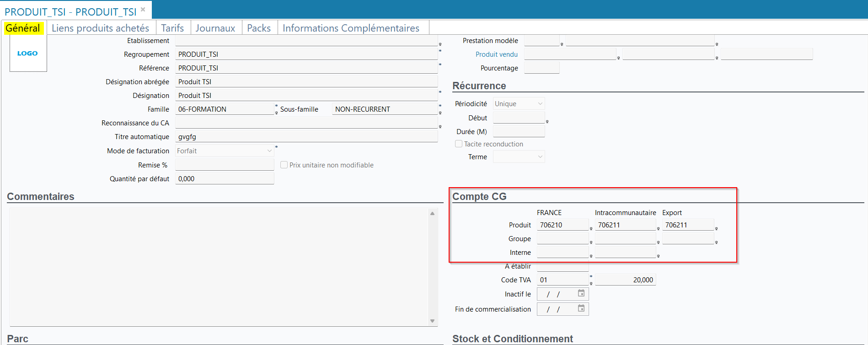The height and width of the screenshot is (345, 868).
Task: Click the Code TVA field containing 01
Action: 563,280
